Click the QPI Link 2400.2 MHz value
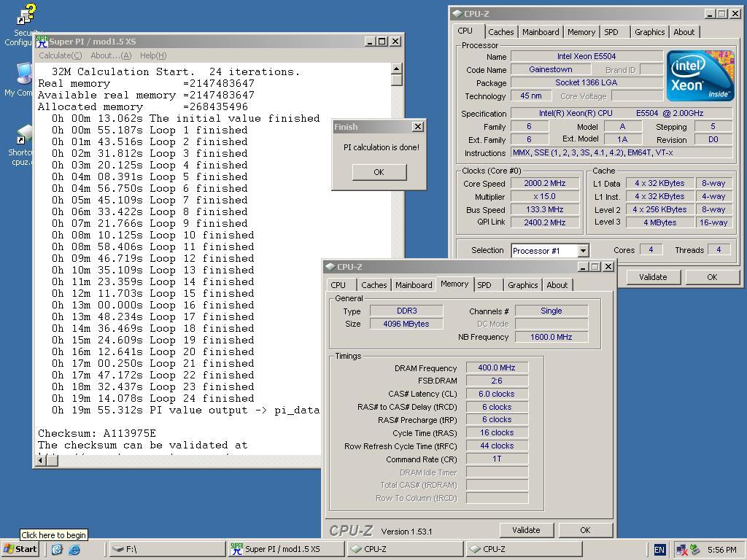 tap(545, 222)
